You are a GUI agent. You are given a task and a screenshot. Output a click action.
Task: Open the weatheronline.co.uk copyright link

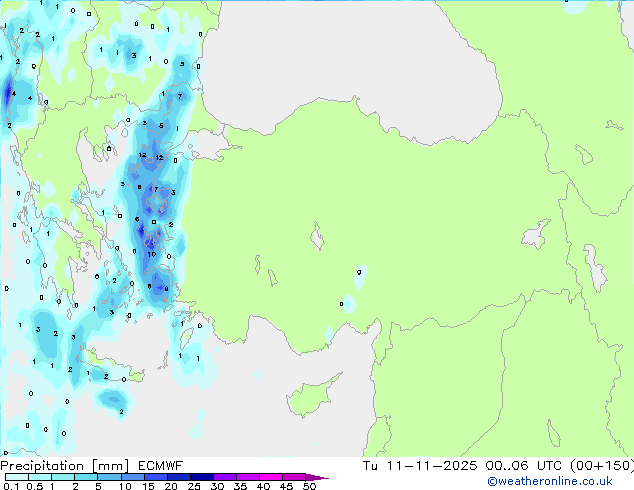[x=550, y=481]
